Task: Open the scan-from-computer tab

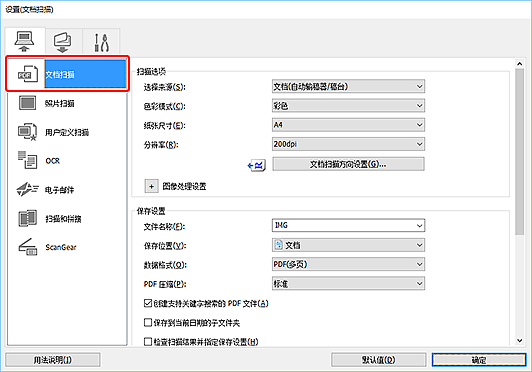Action: (x=25, y=41)
